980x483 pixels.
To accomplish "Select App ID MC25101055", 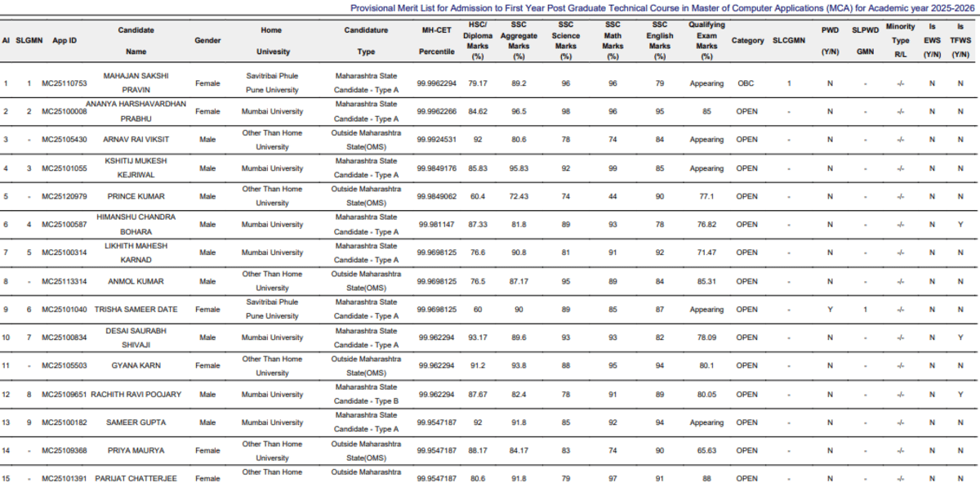I will click(65, 168).
